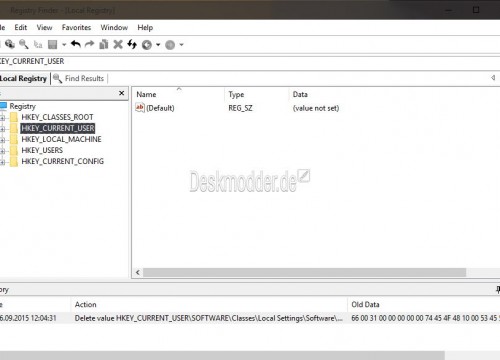This screenshot has height=360, width=500.
Task: Expand the HKEY_CLASSES_ROOT node
Action: pos(2,118)
